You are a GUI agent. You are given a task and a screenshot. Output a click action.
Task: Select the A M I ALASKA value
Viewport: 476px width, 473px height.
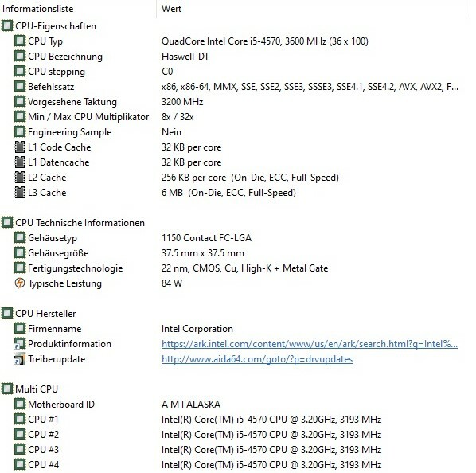[191, 404]
